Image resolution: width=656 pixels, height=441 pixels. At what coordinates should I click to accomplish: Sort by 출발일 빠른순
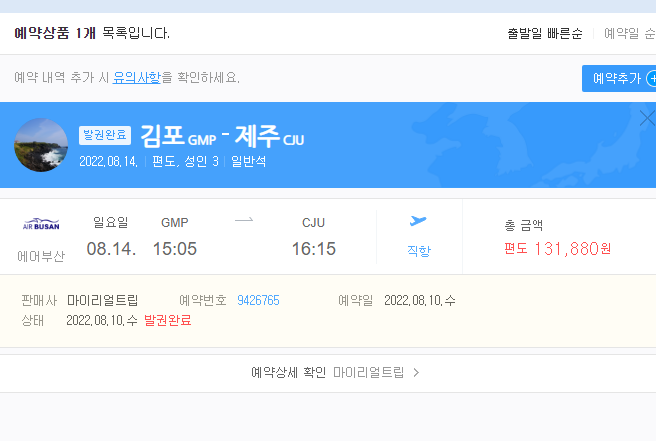pos(544,33)
